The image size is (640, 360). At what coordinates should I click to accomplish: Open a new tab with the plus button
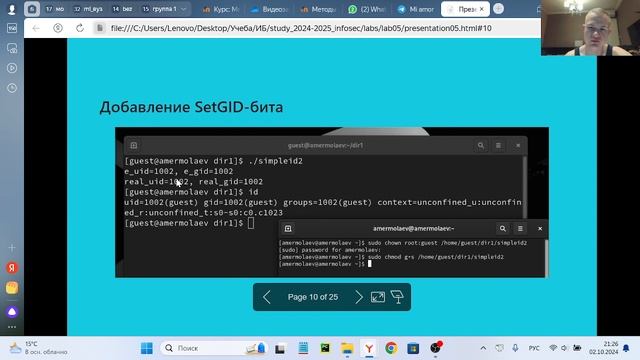[x=498, y=9]
